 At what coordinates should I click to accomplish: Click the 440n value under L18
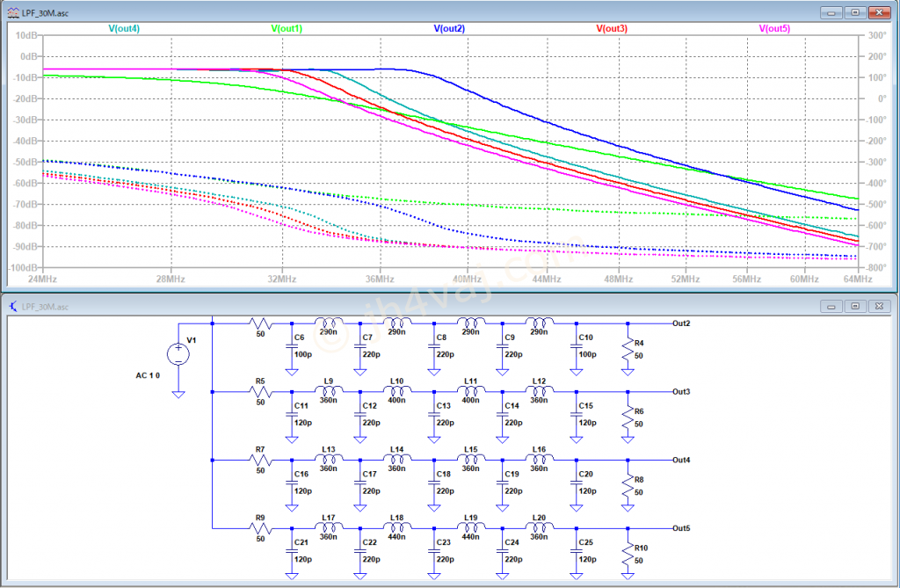pos(396,537)
